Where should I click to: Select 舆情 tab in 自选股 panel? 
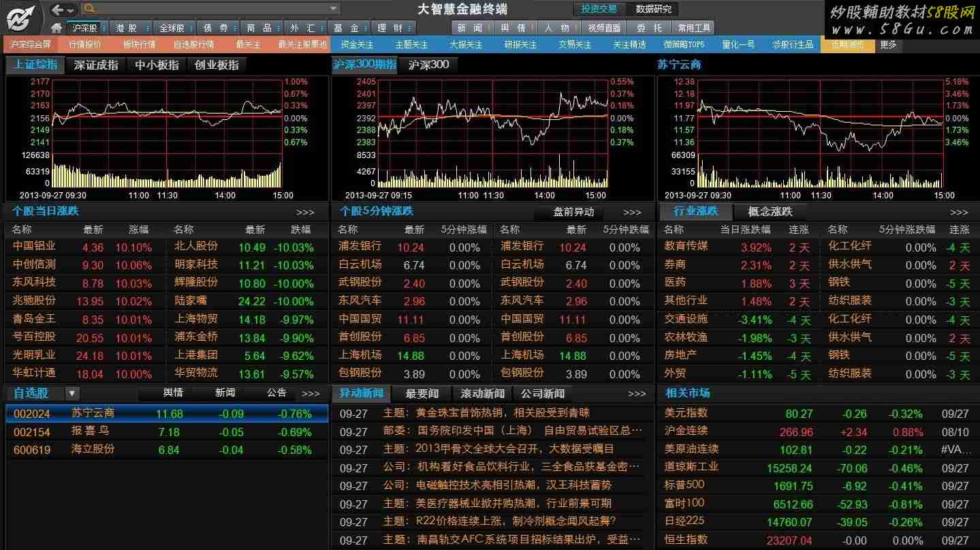point(173,393)
